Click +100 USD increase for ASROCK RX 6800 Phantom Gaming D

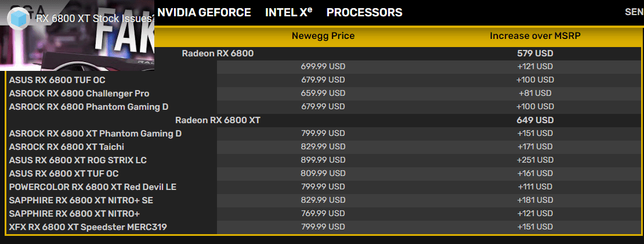pos(535,106)
